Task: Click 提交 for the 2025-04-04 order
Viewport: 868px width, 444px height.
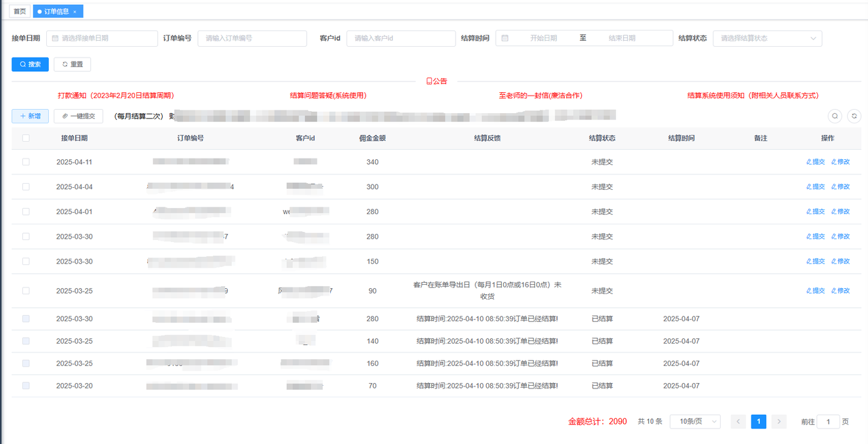Action: coord(816,186)
